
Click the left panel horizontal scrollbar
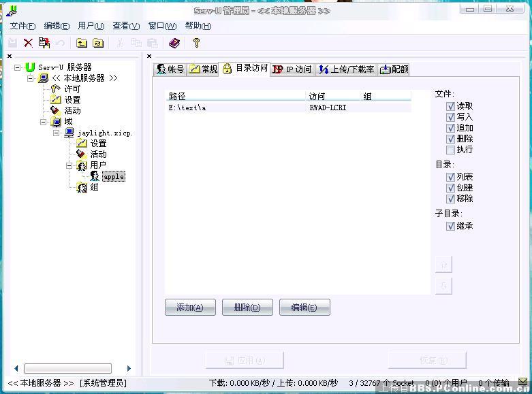tap(68, 368)
